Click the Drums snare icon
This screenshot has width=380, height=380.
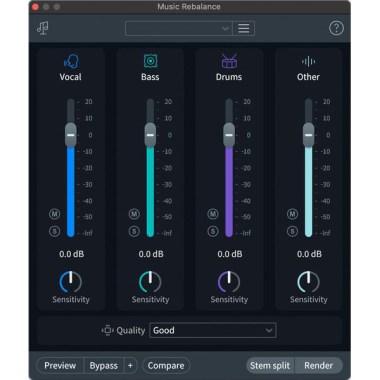click(x=229, y=61)
